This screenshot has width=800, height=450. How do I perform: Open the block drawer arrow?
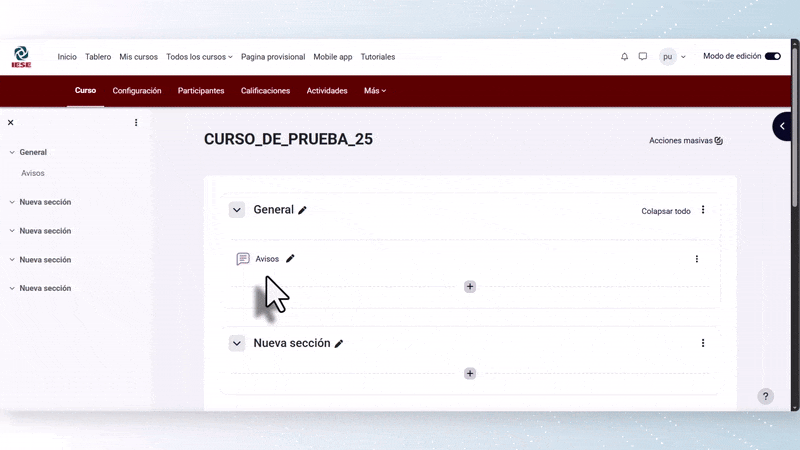782,126
